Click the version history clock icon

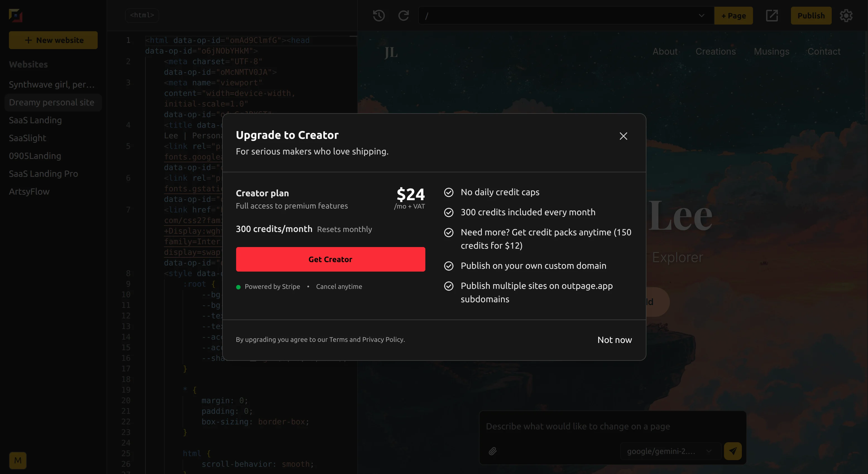(379, 16)
